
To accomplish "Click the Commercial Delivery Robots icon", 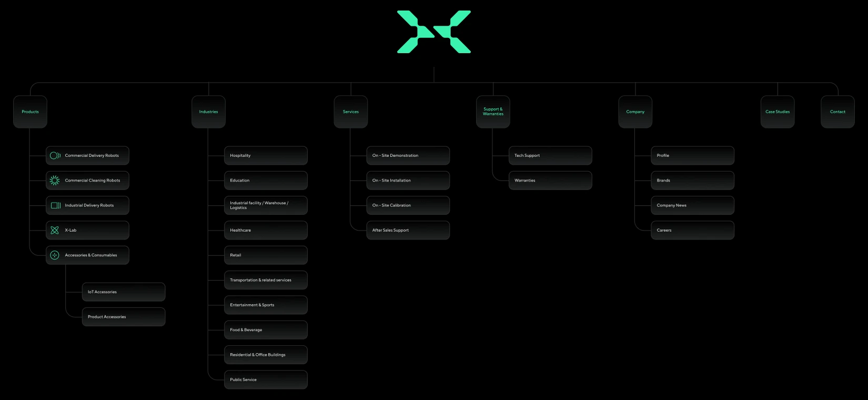I will click(55, 156).
